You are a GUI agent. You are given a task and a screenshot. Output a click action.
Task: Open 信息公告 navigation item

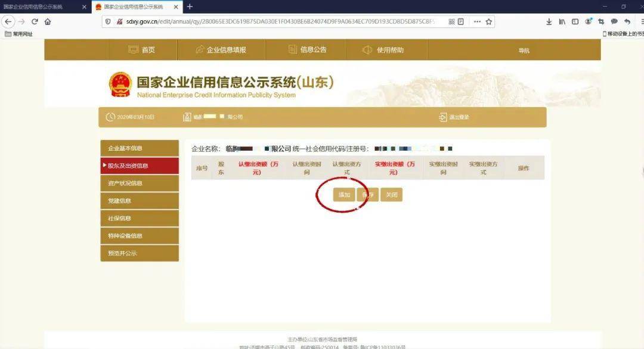pos(307,49)
